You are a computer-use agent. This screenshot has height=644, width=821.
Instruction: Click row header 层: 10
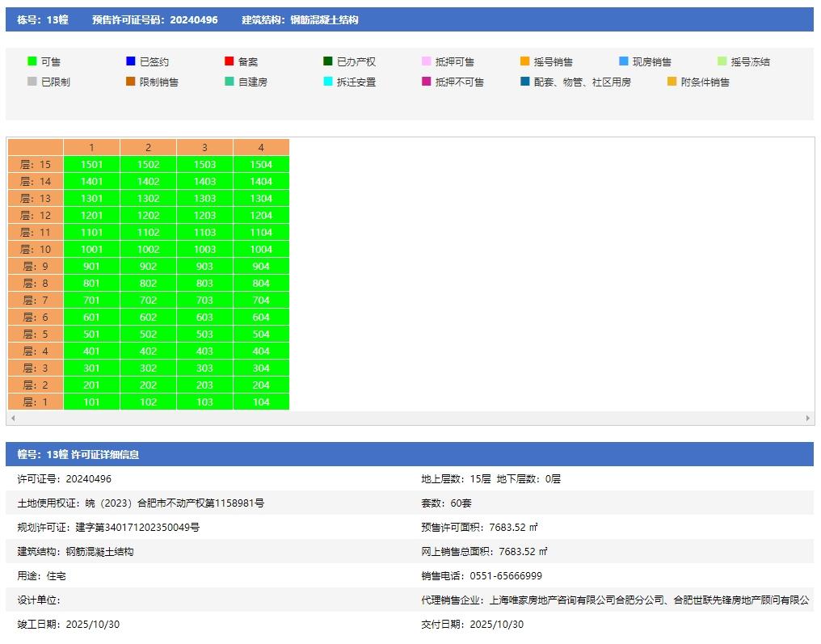tap(36, 249)
